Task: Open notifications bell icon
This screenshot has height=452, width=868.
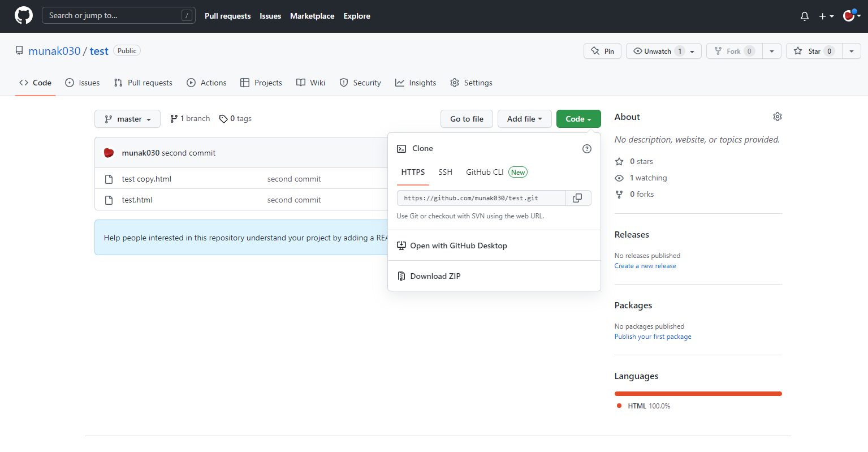Action: pyautogui.click(x=805, y=16)
